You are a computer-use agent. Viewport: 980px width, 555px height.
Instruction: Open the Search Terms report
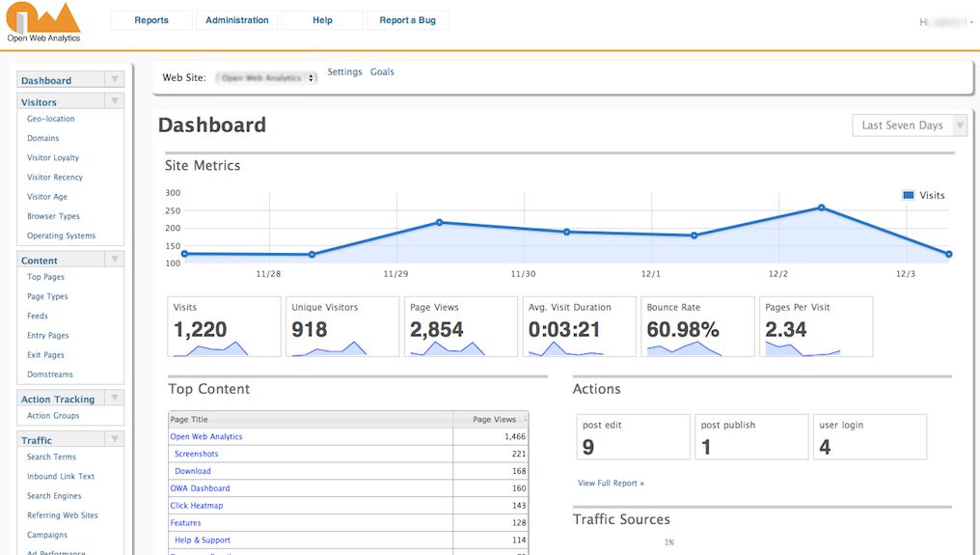coord(51,457)
